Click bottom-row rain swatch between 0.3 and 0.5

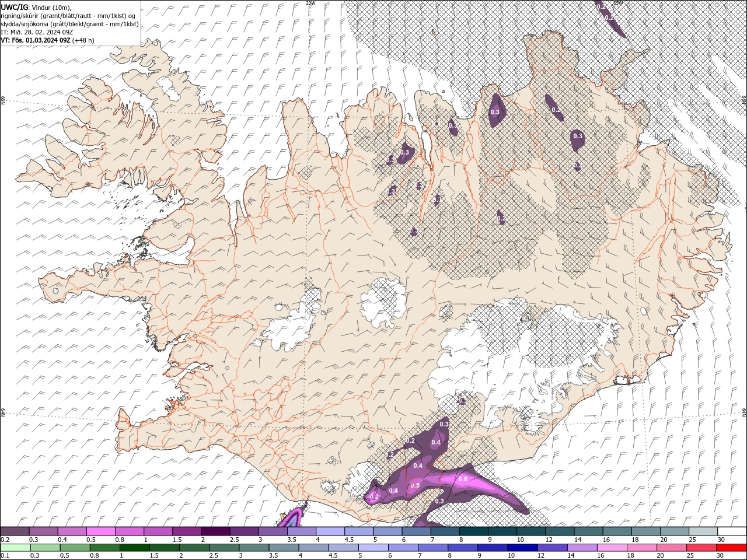46,548
